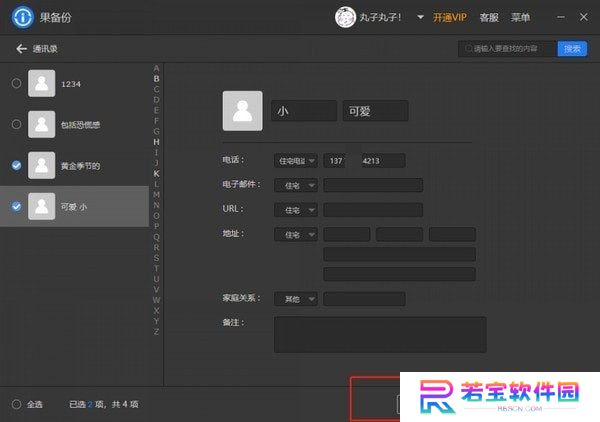Open the 电子邮件 type dropdown
600x422 pixels.
coord(296,186)
